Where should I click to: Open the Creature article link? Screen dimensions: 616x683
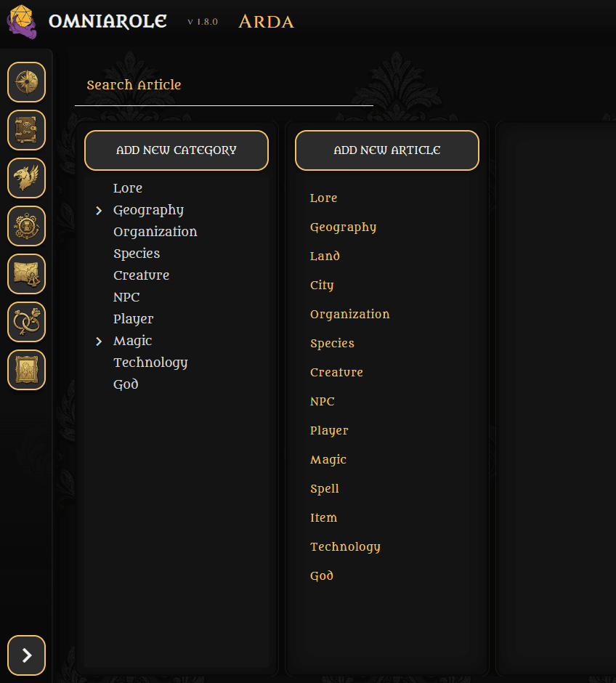(x=336, y=373)
